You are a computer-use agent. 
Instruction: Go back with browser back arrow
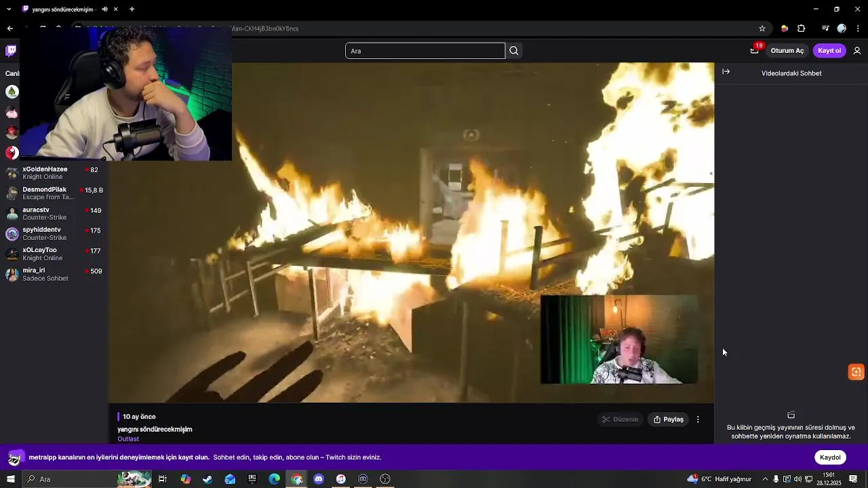9,28
